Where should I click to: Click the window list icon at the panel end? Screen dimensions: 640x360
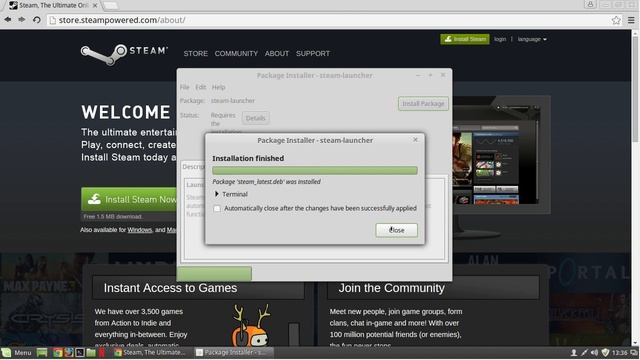point(634,353)
